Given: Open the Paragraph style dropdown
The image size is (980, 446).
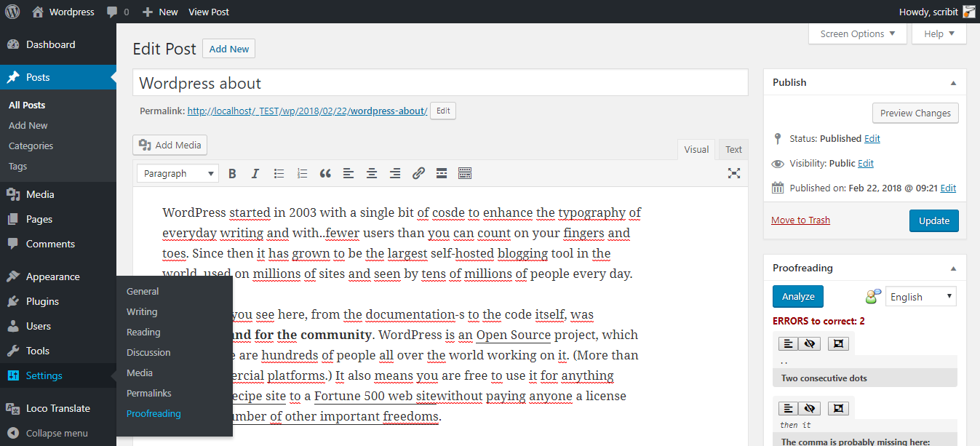Looking at the screenshot, I should pyautogui.click(x=177, y=173).
